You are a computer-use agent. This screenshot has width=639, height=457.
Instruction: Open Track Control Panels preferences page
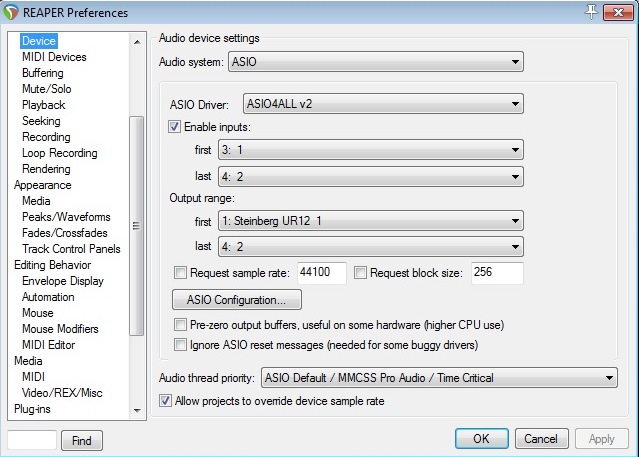[71, 249]
